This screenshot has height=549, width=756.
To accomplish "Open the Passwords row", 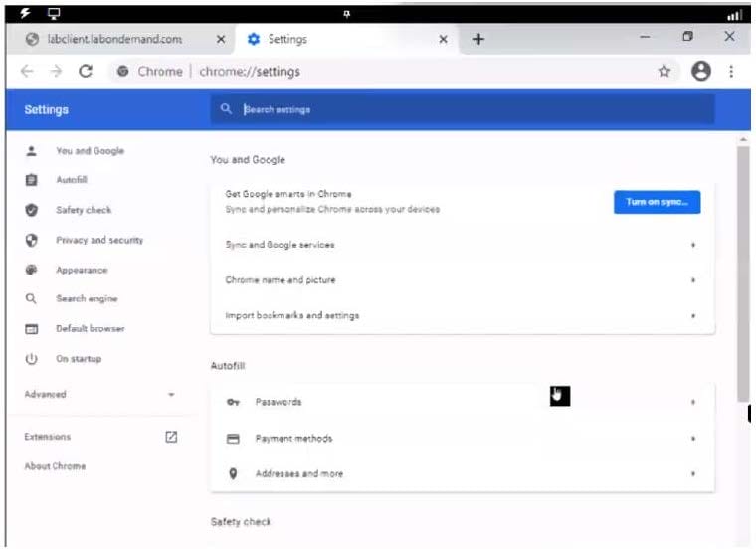I will pyautogui.click(x=463, y=402).
